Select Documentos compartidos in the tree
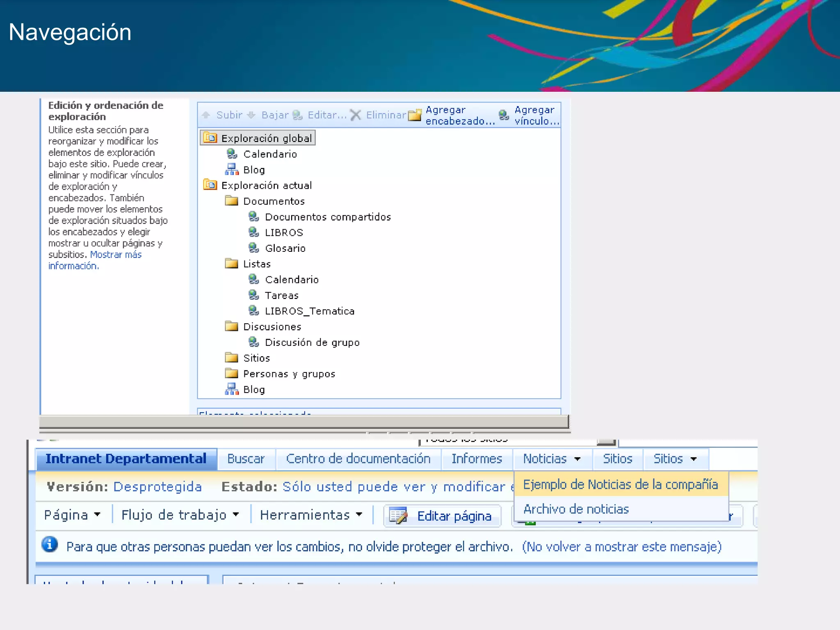Image resolution: width=840 pixels, height=630 pixels. click(328, 217)
